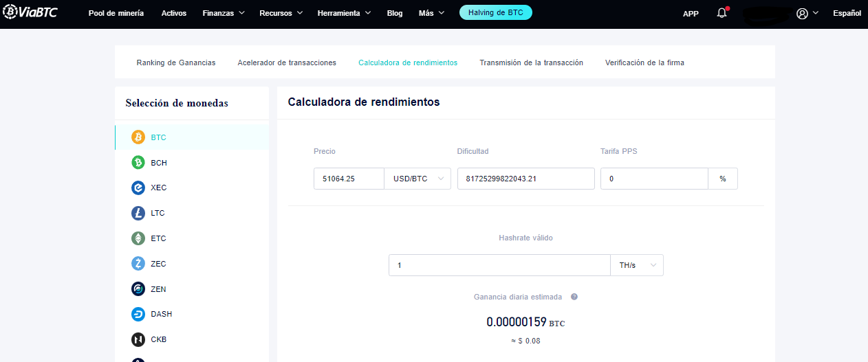Select the ETC coin icon
The width and height of the screenshot is (868, 362).
(x=138, y=238)
